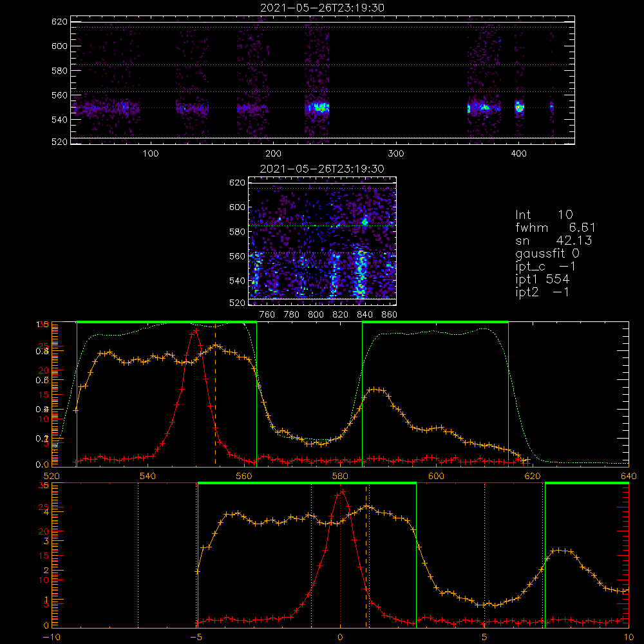Click the x-axis label 5 of the bottom plot
This screenshot has width=644, height=644.
[x=484, y=637]
